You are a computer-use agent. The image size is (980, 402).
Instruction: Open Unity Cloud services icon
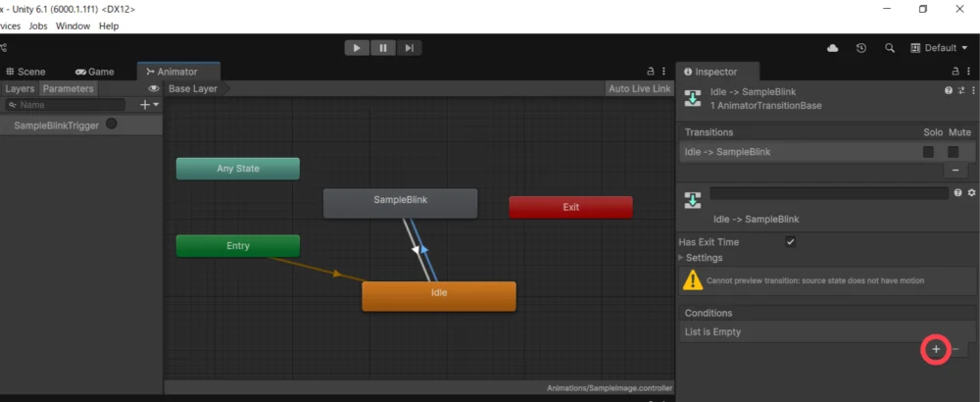point(833,48)
